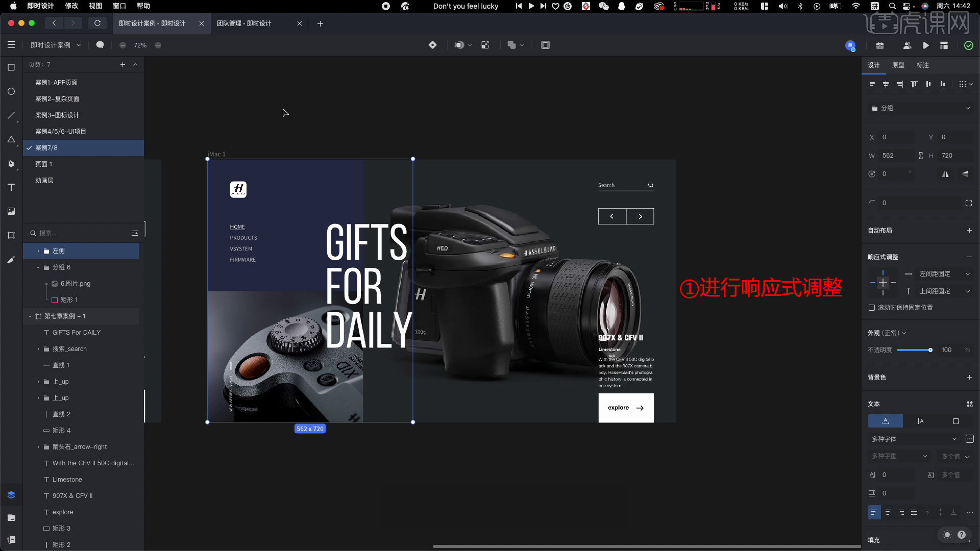Flip selection horizontally
Image resolution: width=980 pixels, height=551 pixels.
coord(945,174)
